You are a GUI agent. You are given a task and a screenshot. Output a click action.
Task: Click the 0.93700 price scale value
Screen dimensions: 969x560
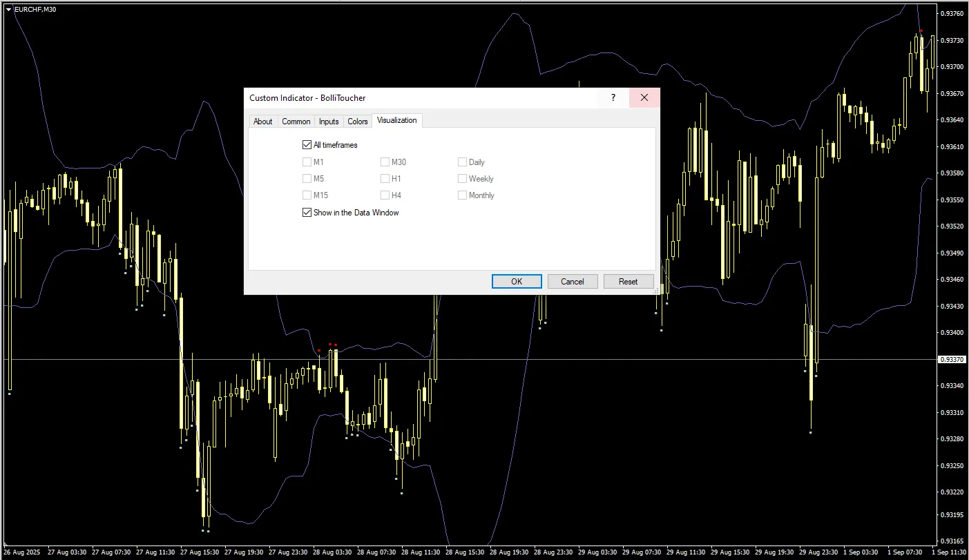pos(952,67)
